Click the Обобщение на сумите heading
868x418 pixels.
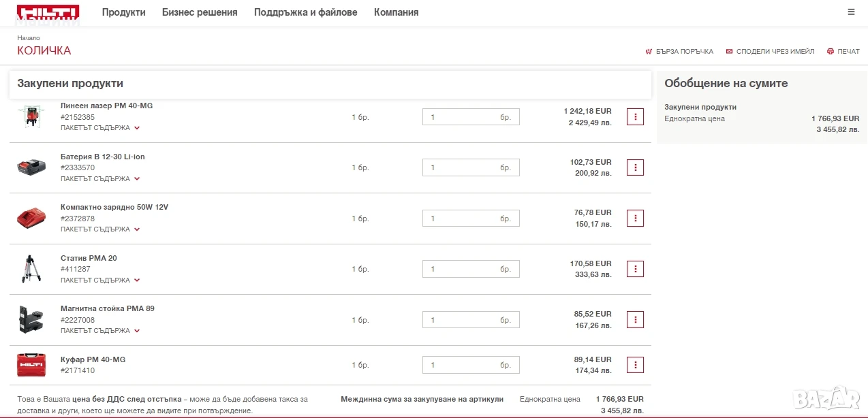(x=726, y=84)
